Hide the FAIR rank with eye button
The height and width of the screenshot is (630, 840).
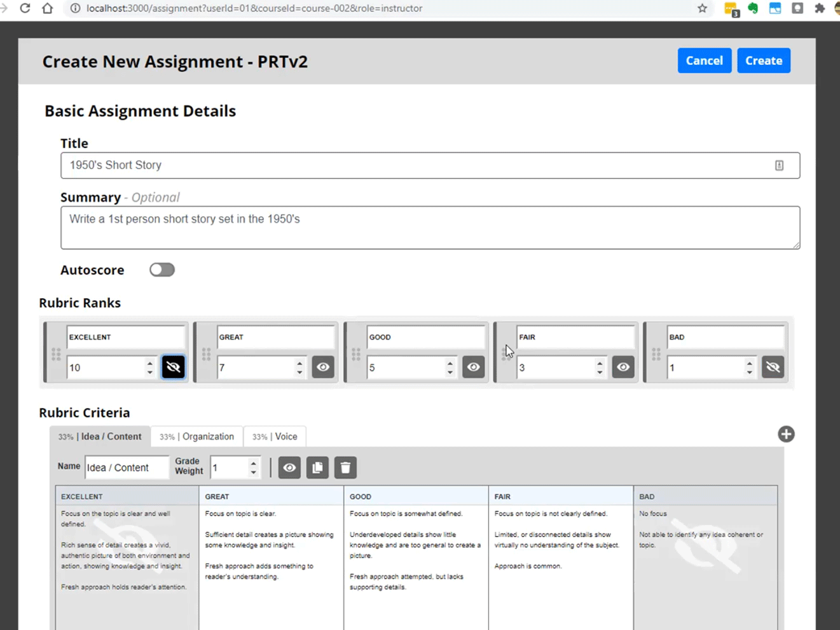click(x=623, y=367)
